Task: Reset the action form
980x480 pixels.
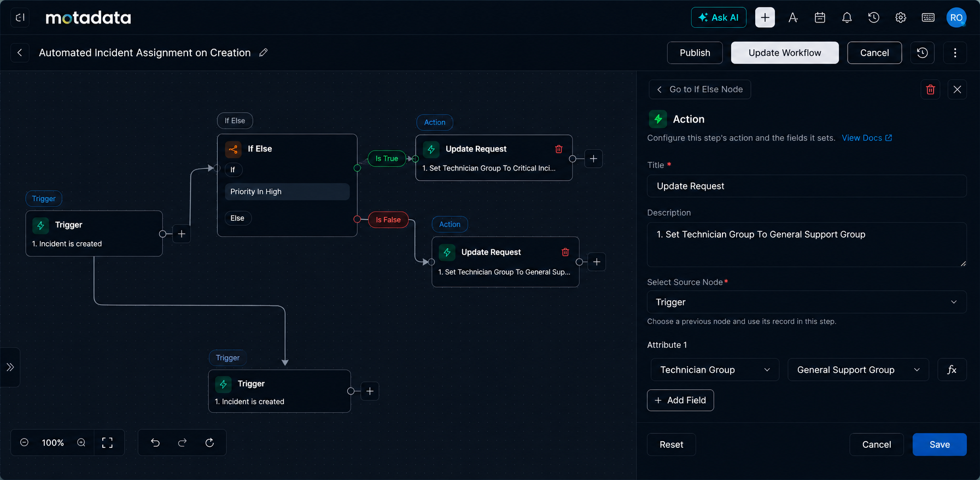Action: pos(671,444)
